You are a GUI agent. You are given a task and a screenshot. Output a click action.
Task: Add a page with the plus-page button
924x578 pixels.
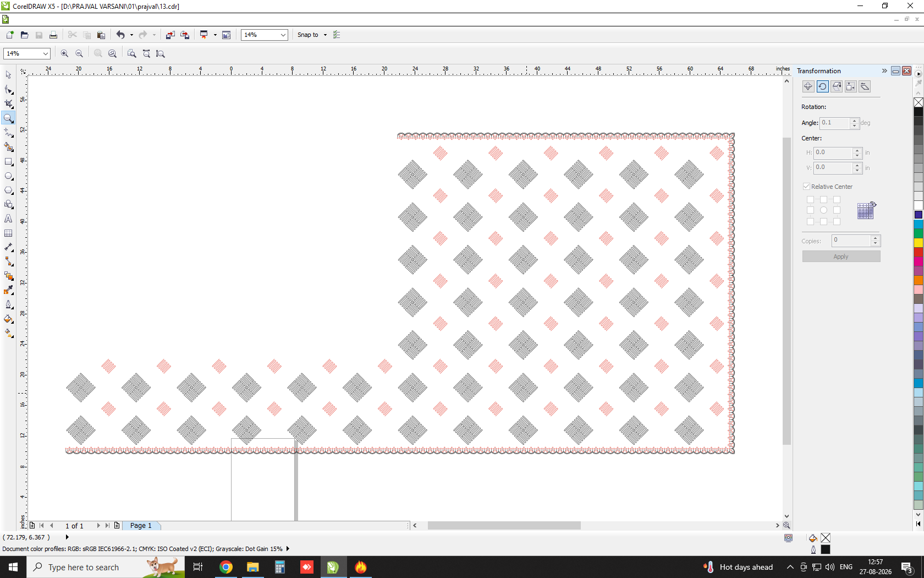(117, 526)
